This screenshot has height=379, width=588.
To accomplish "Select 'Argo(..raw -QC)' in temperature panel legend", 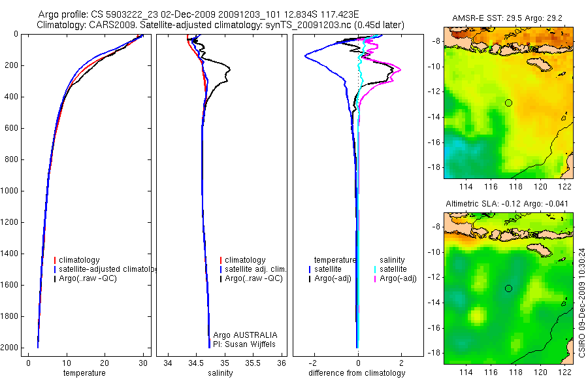I will pos(88,278).
